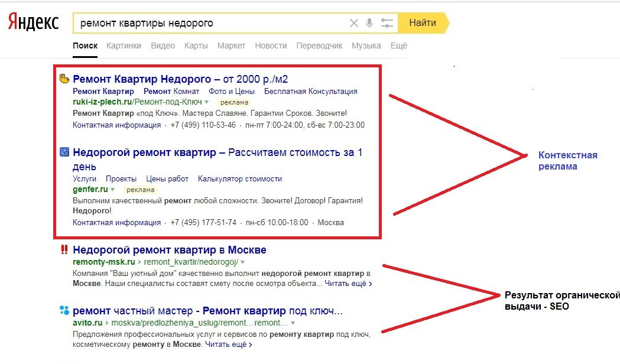Switch to the Поиск tab

(x=85, y=45)
